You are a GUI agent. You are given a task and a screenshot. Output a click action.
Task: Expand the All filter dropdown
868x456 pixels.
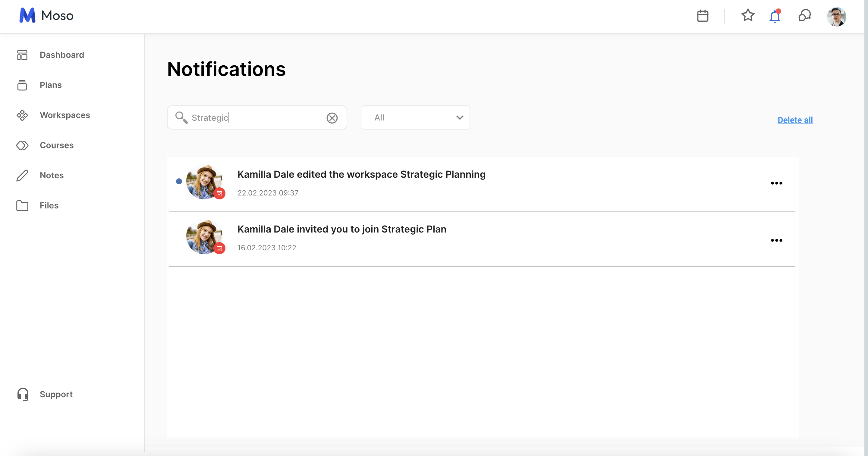[x=416, y=117]
